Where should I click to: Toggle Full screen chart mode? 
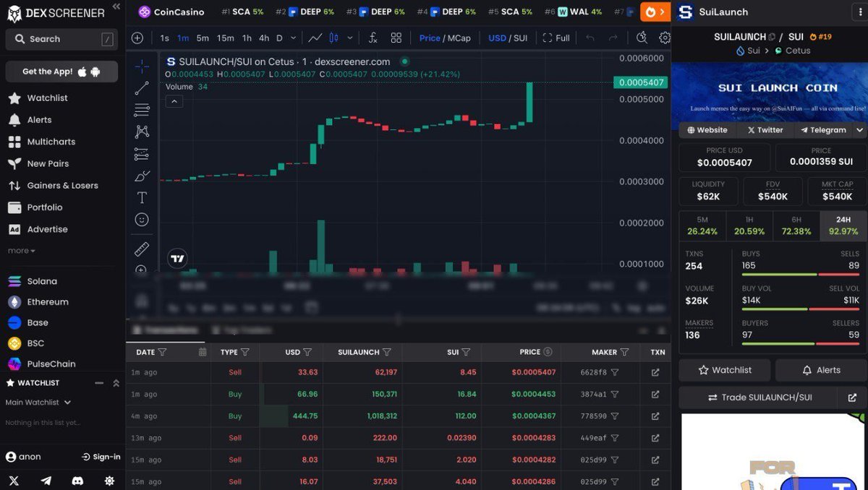(x=556, y=38)
